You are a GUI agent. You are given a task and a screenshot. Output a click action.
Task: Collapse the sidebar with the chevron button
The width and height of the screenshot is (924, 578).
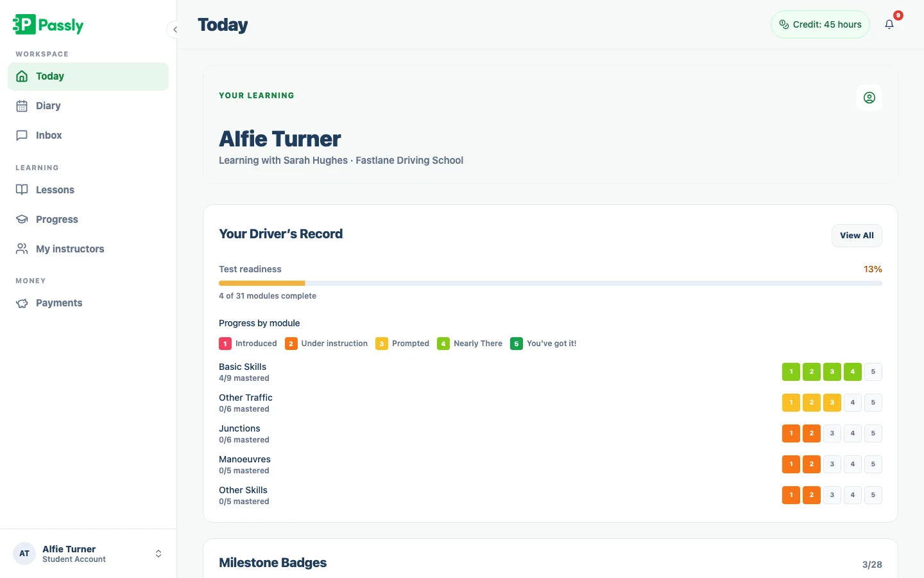(175, 30)
